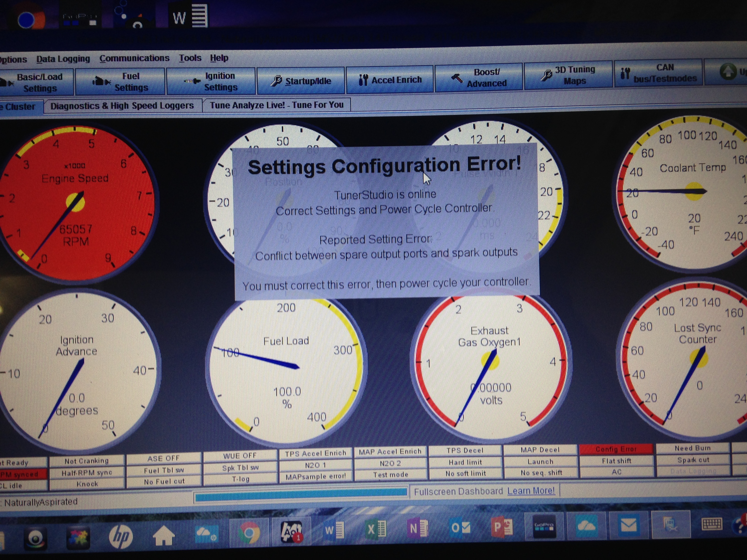Click the Engine Speed RPM gauge
The height and width of the screenshot is (560, 747).
(75, 202)
